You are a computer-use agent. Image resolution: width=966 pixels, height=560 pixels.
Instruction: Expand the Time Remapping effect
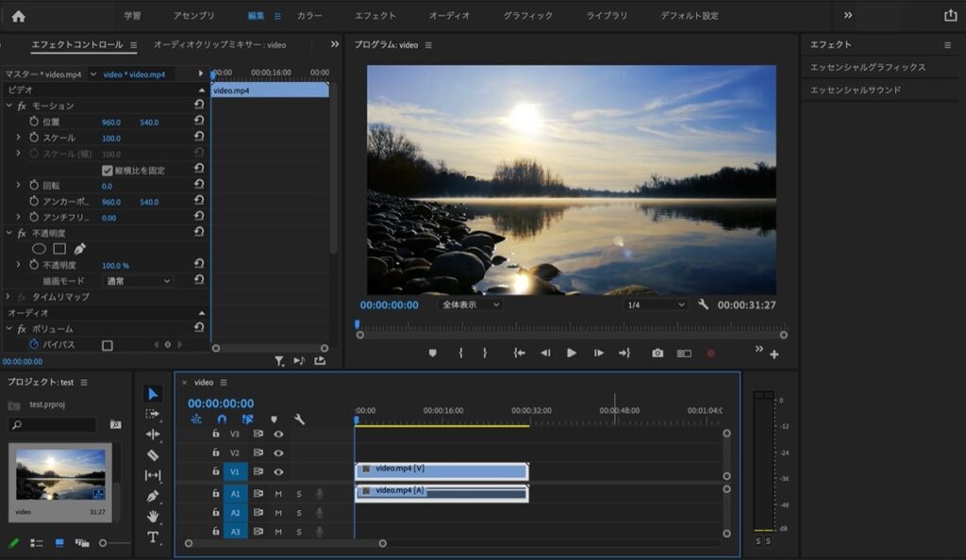(8, 296)
